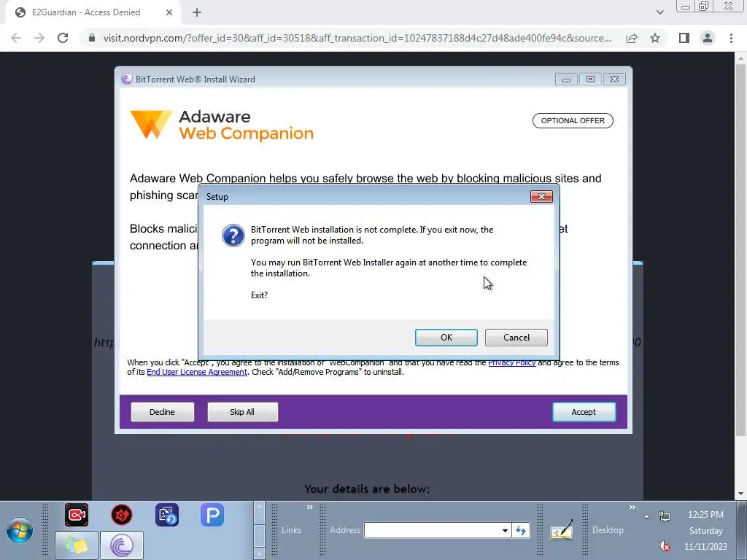Screen dimensions: 747x560
Task: Click the scrollbar up arrow in Chrome
Action: click(740, 57)
